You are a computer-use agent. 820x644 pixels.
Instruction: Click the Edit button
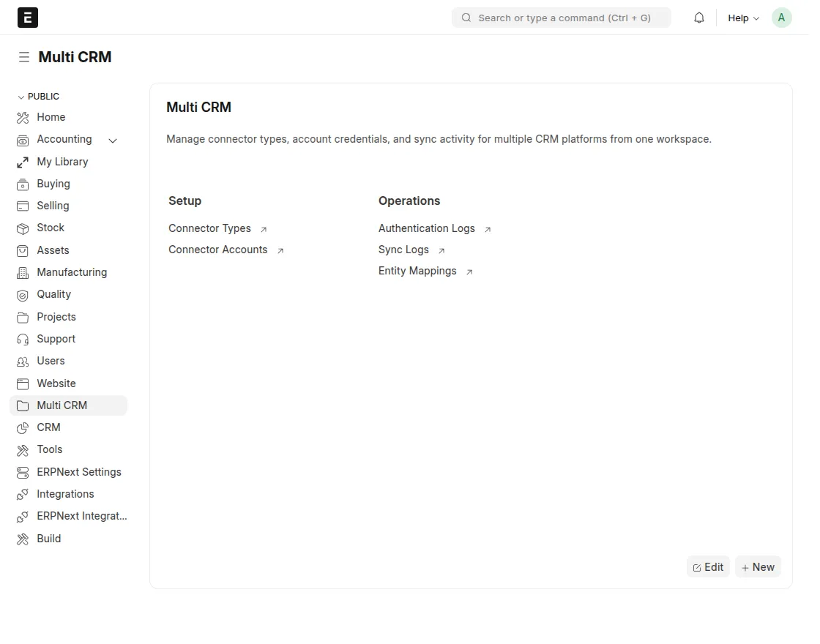[707, 566]
